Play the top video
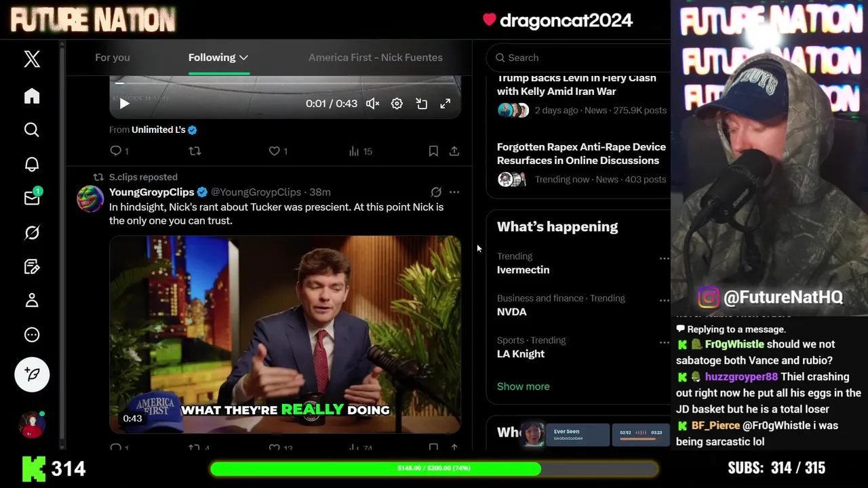Viewport: 868px width, 488px height. pyautogui.click(x=124, y=104)
